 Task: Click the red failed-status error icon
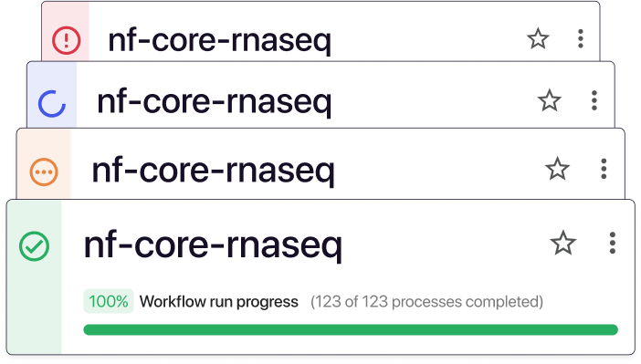(67, 40)
